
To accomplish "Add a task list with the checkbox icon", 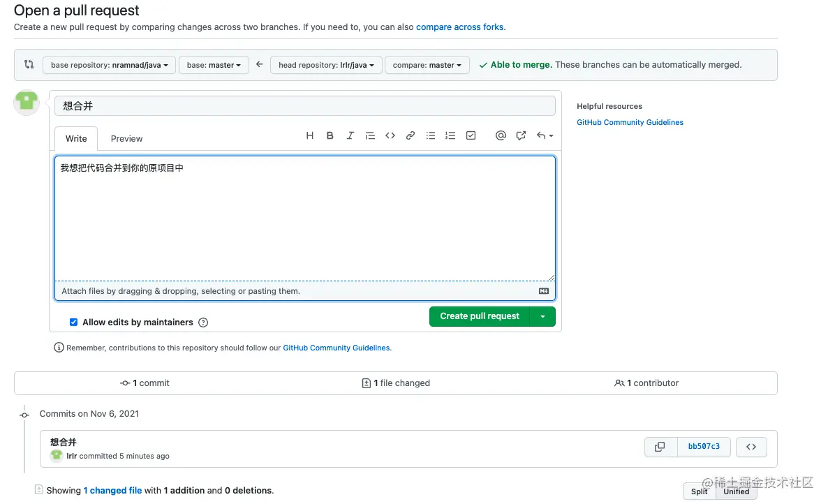I will (471, 135).
